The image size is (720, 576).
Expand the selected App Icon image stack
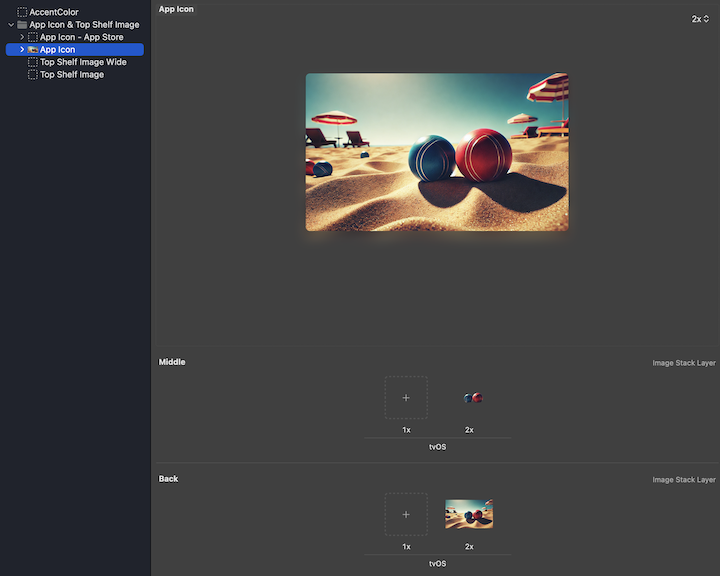point(22,49)
